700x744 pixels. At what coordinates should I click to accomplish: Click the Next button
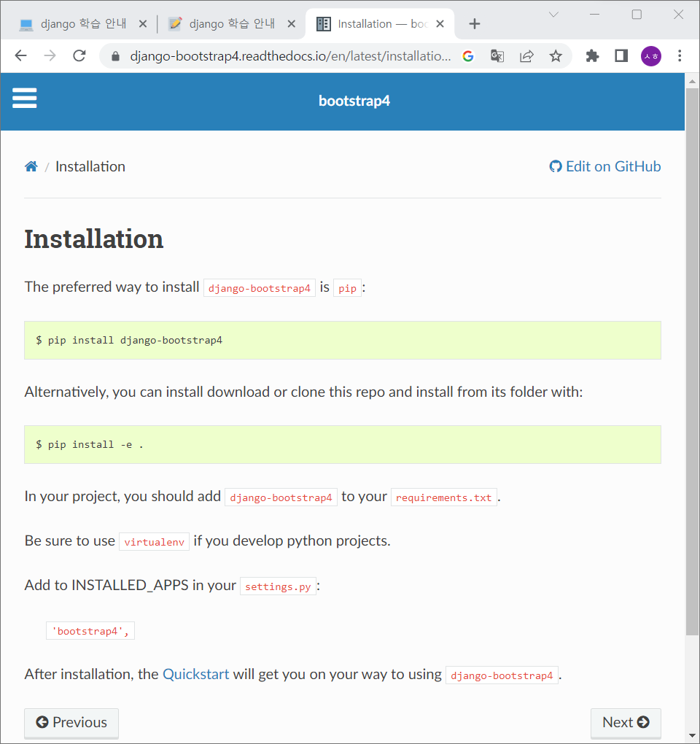click(x=626, y=723)
